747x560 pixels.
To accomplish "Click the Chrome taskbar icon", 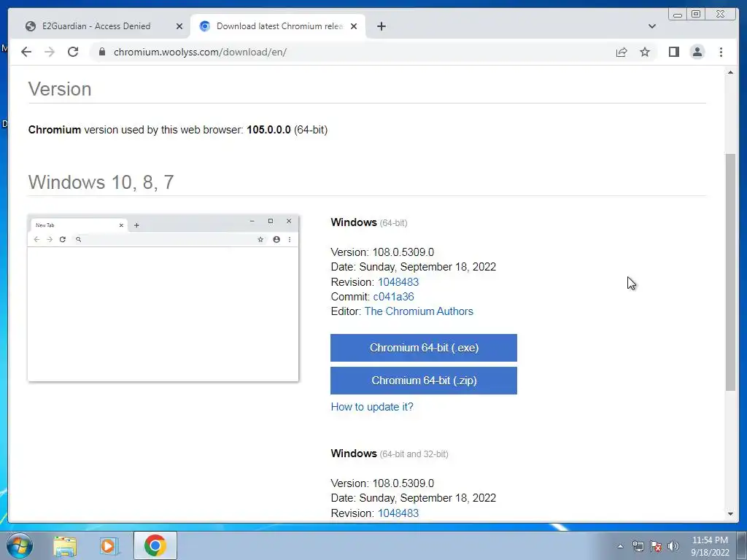I will point(155,545).
